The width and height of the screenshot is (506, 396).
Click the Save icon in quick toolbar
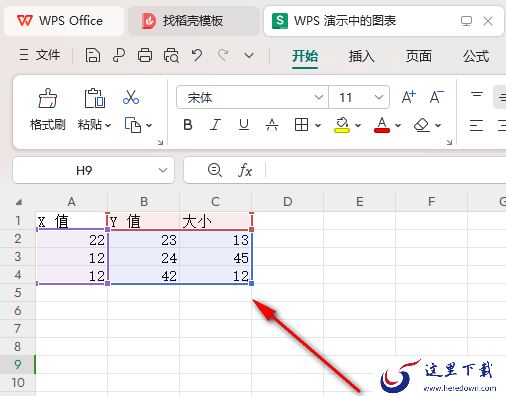[93, 55]
